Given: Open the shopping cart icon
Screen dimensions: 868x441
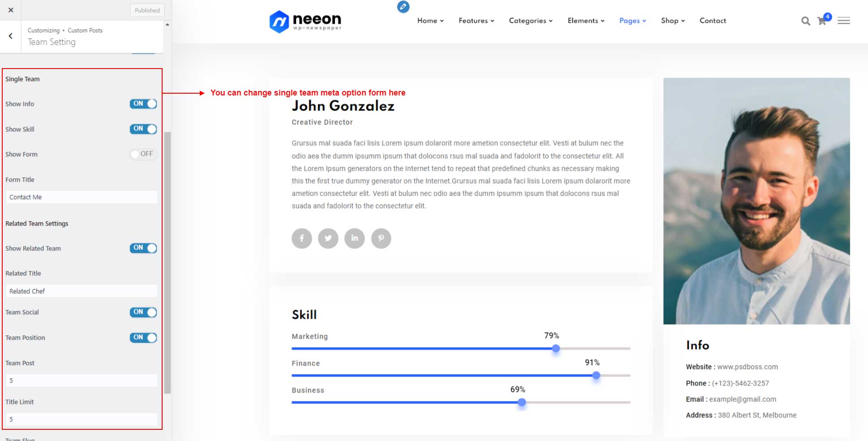Looking at the screenshot, I should pos(822,21).
